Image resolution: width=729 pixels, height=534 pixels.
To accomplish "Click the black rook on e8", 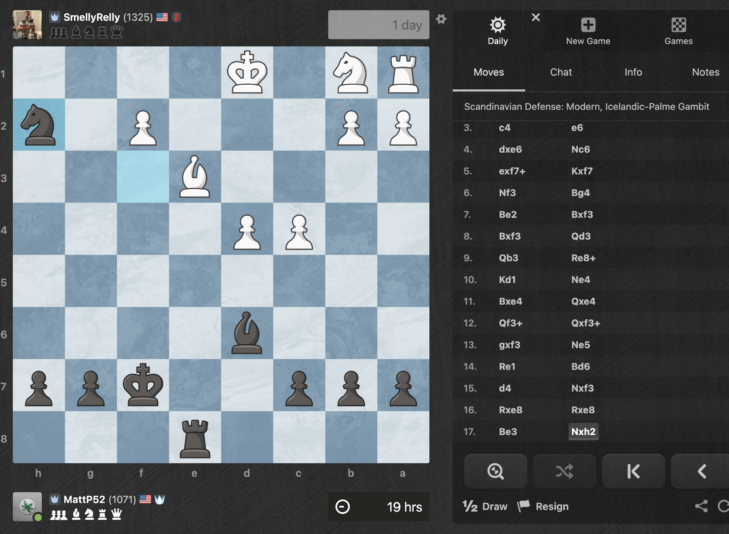I will (x=195, y=437).
